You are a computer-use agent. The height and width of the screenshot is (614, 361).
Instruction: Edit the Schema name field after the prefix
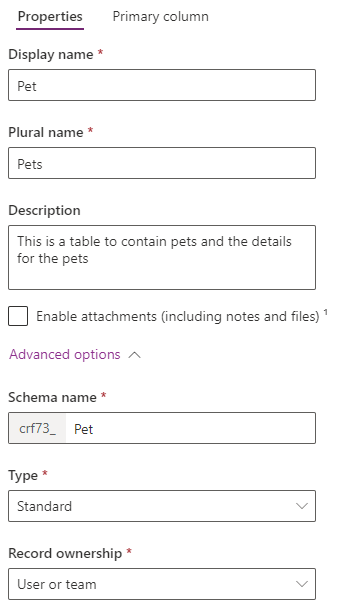click(191, 428)
